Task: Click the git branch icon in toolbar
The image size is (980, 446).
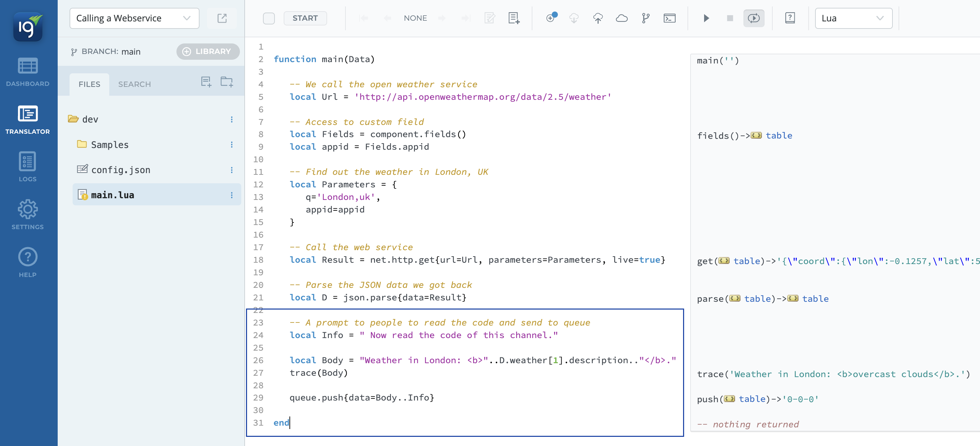Action: pos(646,18)
